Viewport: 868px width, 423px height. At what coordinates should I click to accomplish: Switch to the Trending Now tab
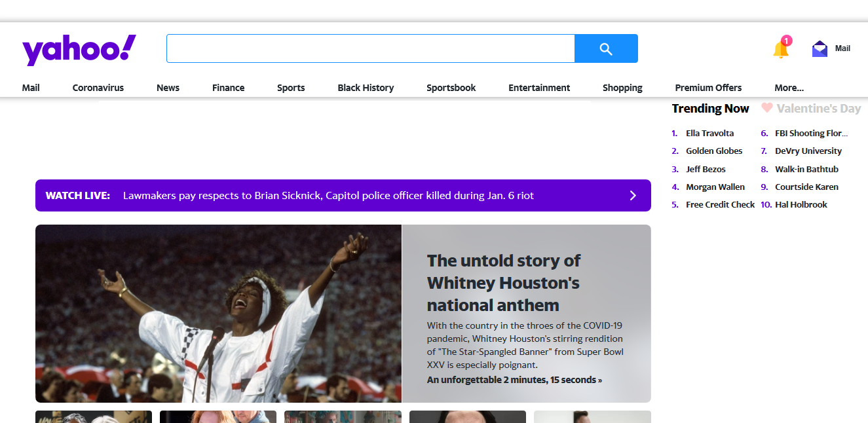(x=710, y=109)
